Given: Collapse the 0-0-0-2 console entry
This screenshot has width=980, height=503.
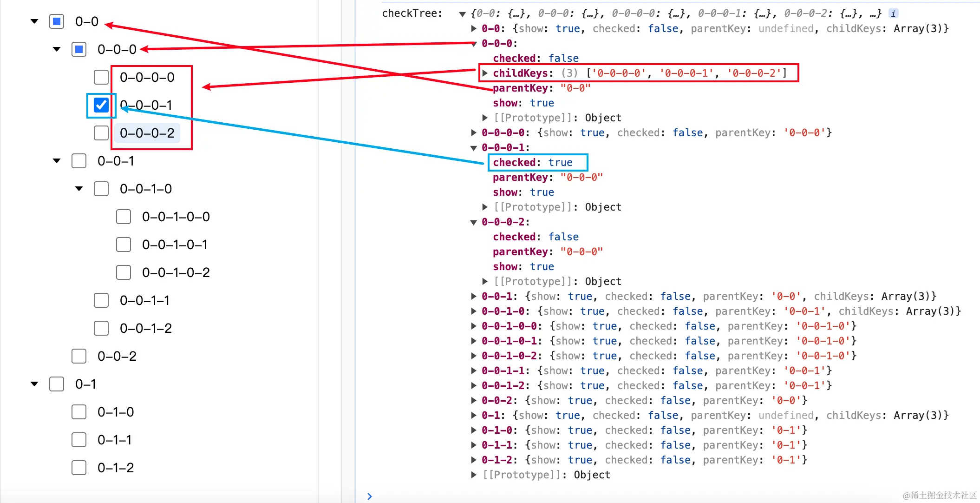Looking at the screenshot, I should 473,222.
